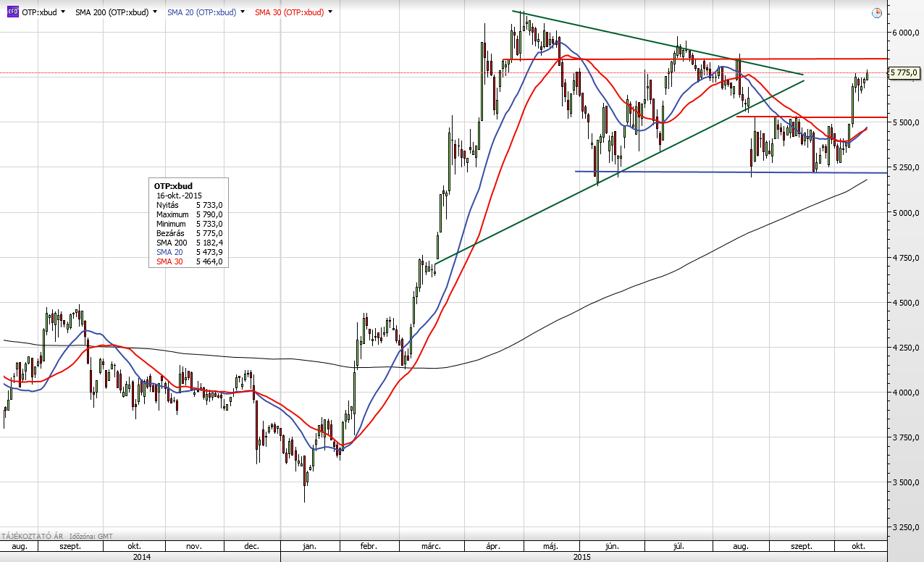
Task: Open the delayed-data clock icon
Action: click(877, 12)
